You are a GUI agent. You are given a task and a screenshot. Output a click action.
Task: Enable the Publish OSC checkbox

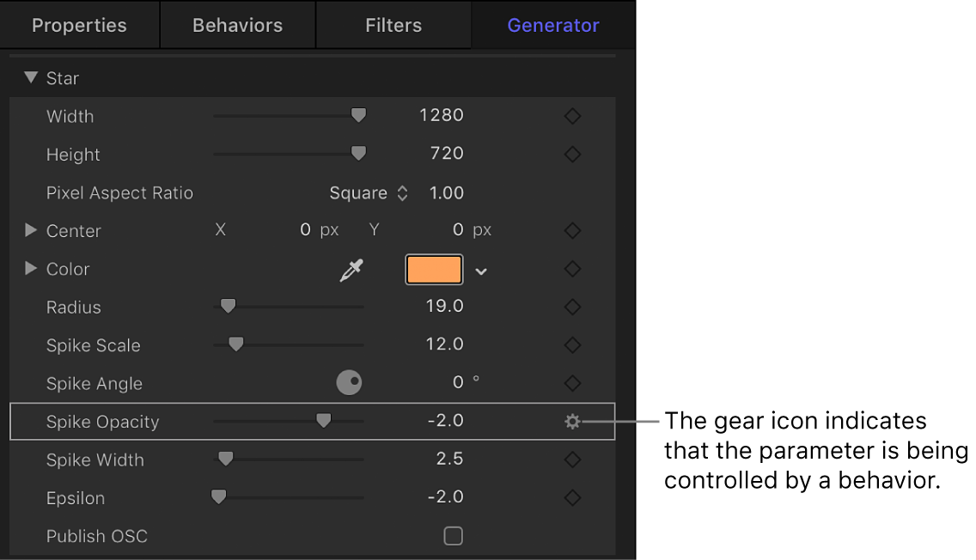pos(453,535)
